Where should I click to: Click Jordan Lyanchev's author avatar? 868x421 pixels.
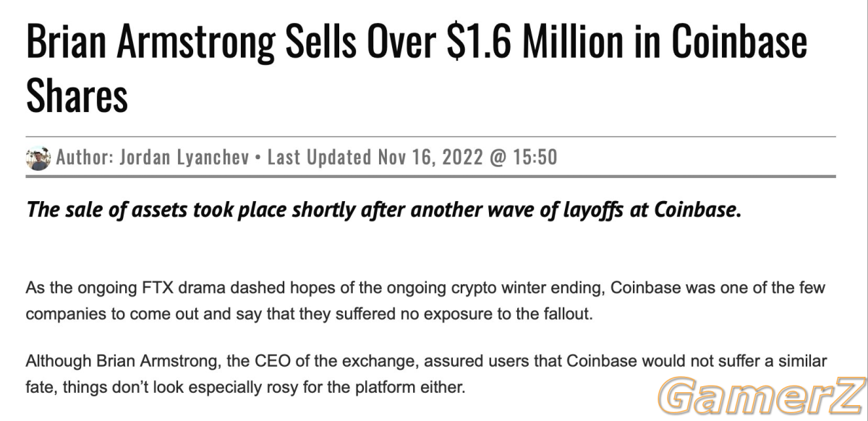pyautogui.click(x=38, y=158)
